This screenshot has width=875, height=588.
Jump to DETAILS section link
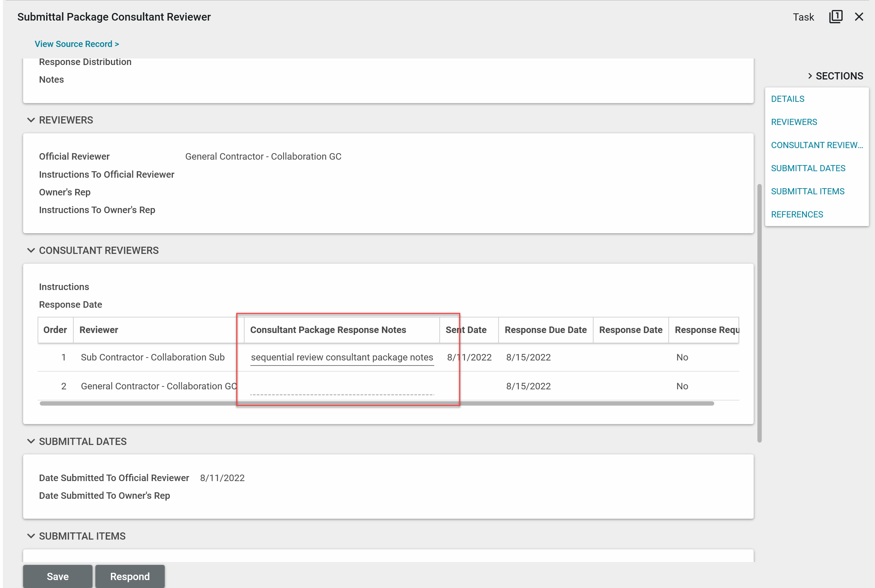[x=787, y=99]
